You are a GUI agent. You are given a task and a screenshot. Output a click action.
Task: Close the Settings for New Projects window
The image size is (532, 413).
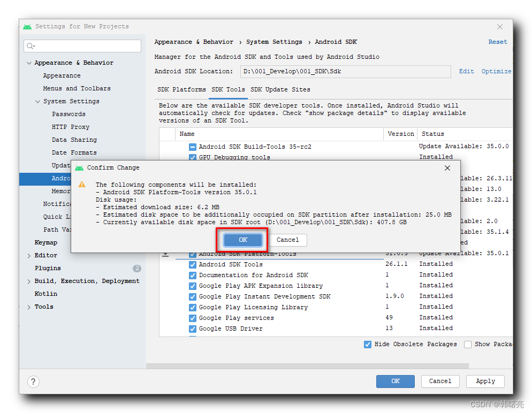point(500,27)
